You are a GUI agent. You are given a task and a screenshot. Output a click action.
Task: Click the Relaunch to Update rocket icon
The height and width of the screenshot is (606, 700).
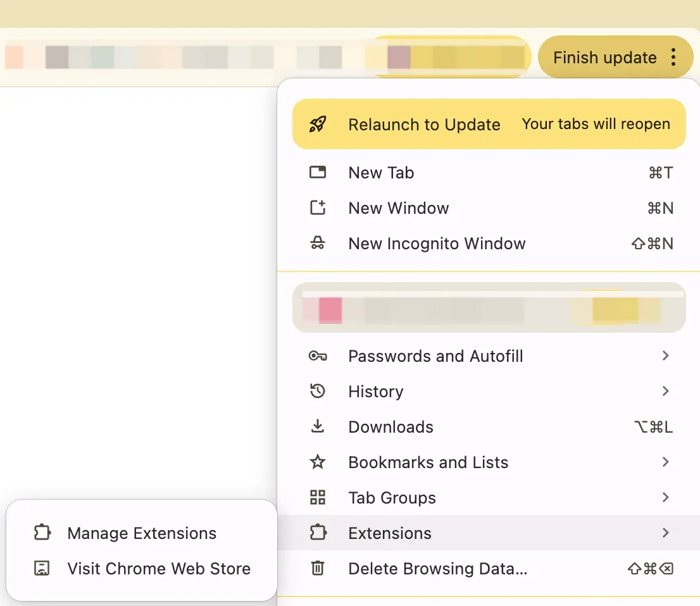tap(318, 124)
